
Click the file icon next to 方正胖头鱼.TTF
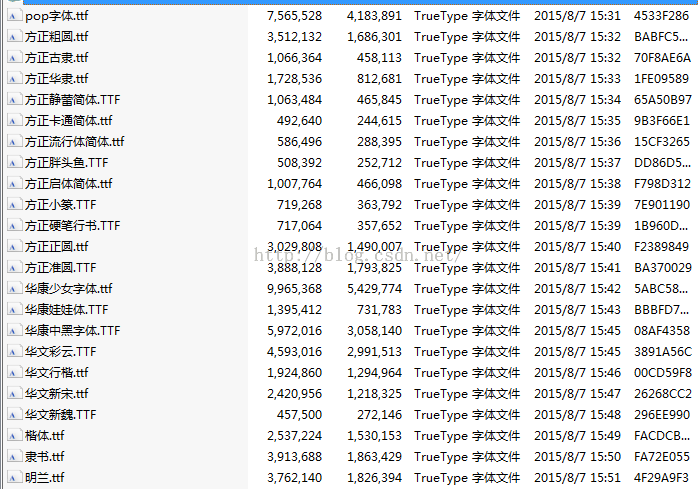click(x=14, y=163)
